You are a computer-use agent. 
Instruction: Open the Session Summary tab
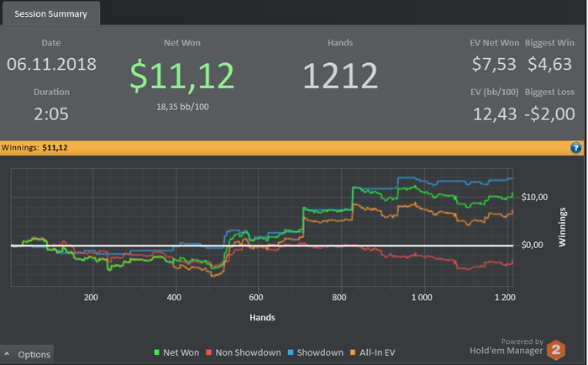(x=50, y=13)
